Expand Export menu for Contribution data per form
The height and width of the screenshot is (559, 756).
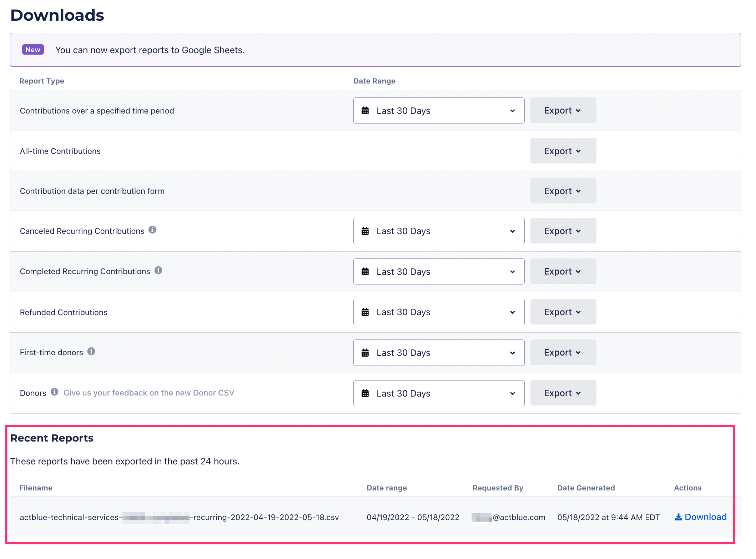pyautogui.click(x=563, y=191)
